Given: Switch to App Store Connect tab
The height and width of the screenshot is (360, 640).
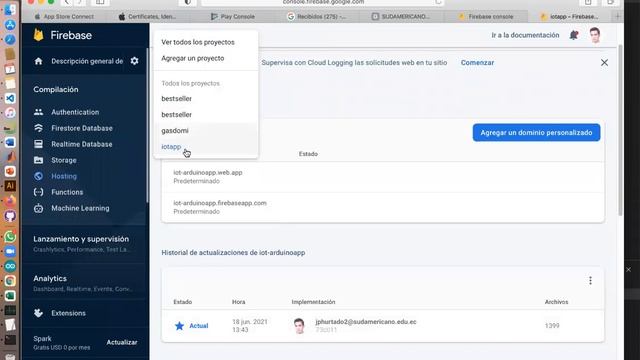Looking at the screenshot, I should [x=64, y=17].
